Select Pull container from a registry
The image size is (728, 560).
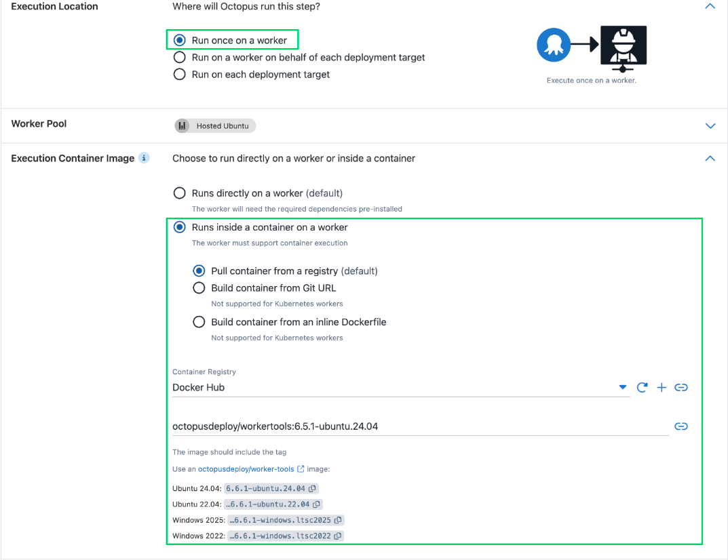tap(199, 271)
